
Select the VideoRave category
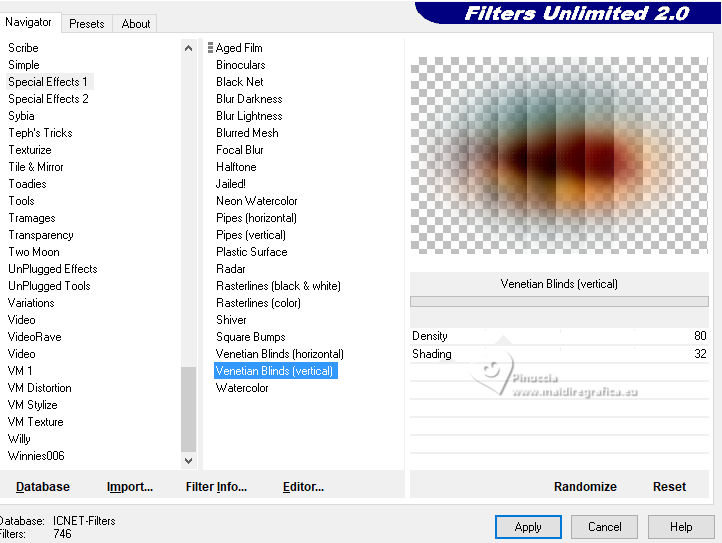[x=35, y=337]
